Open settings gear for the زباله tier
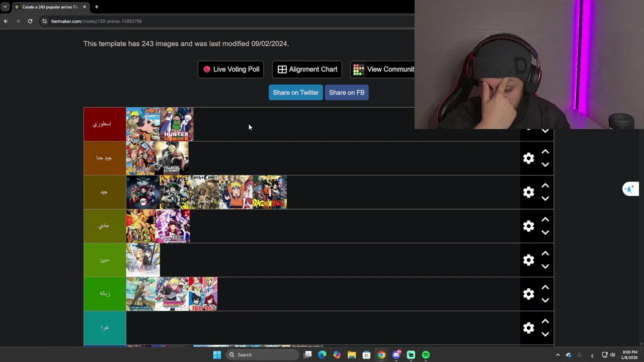The width and height of the screenshot is (644, 362). [x=528, y=294]
